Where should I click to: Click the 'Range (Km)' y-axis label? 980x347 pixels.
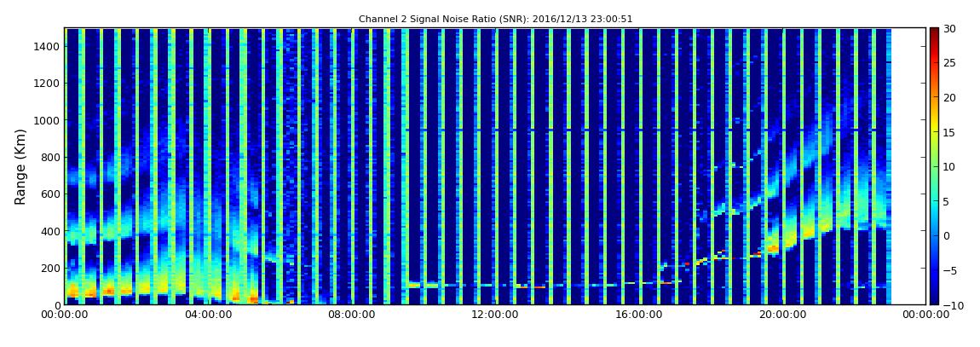pos(20,167)
